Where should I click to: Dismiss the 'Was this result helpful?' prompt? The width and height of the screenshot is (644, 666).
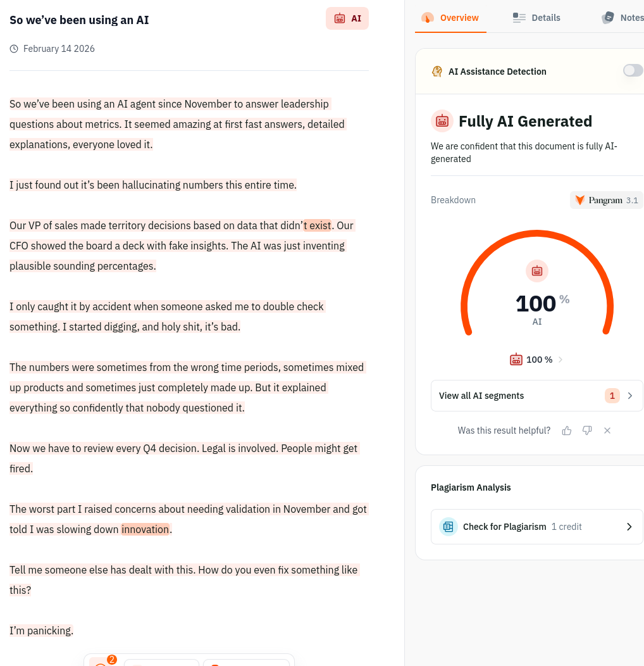[607, 430]
